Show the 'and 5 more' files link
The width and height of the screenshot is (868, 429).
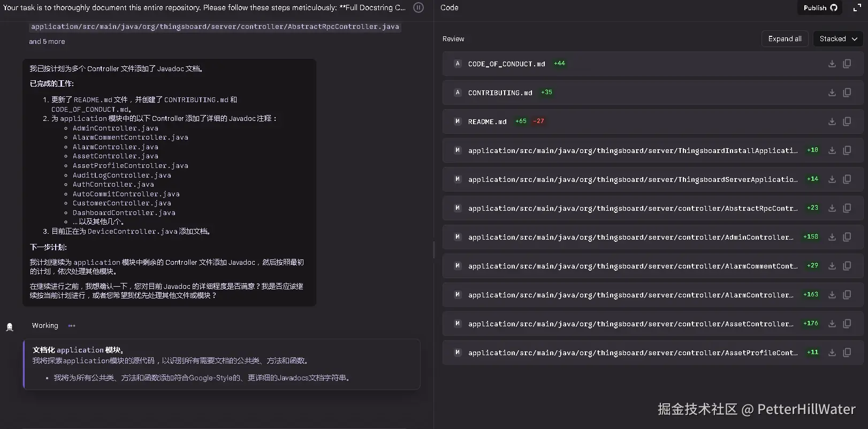(x=47, y=41)
